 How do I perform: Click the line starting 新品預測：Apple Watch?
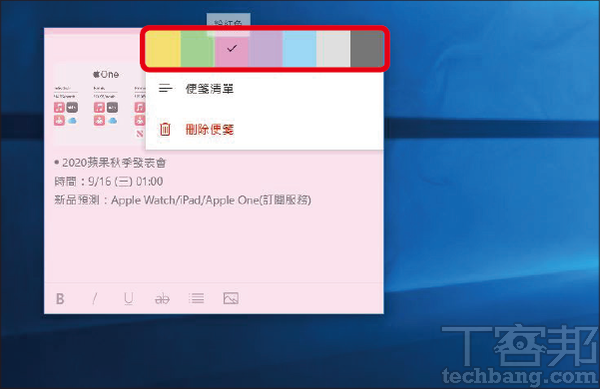click(183, 200)
